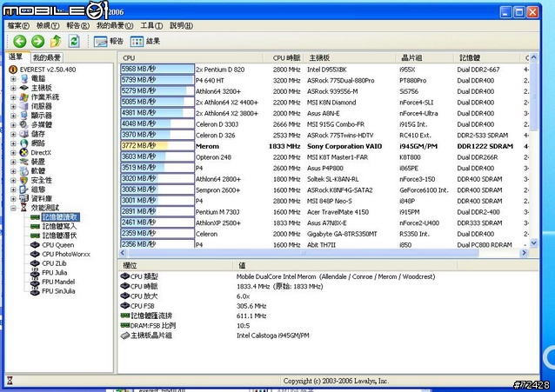Open the 檢視(V) menu
This screenshot has width=555, height=392.
click(48, 25)
